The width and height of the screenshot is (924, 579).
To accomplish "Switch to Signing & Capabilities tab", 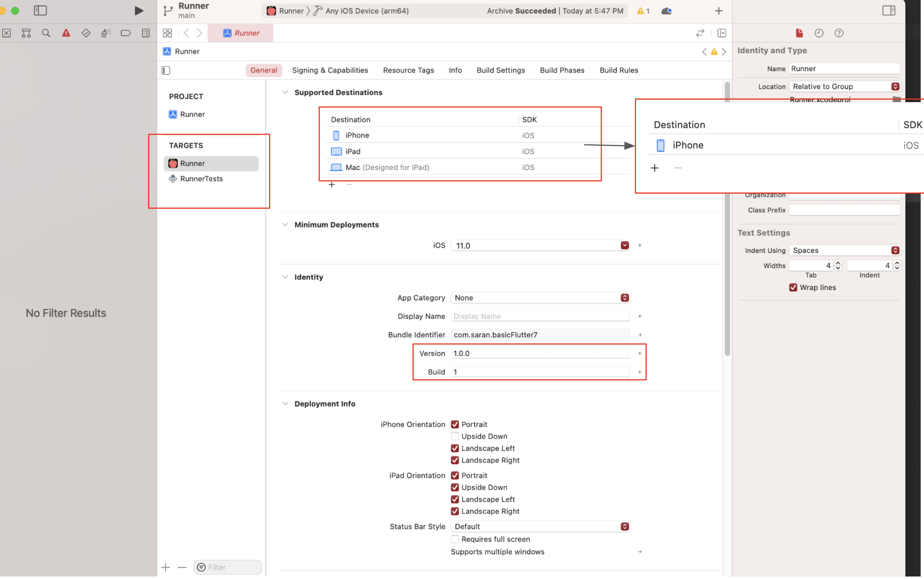I will 329,70.
